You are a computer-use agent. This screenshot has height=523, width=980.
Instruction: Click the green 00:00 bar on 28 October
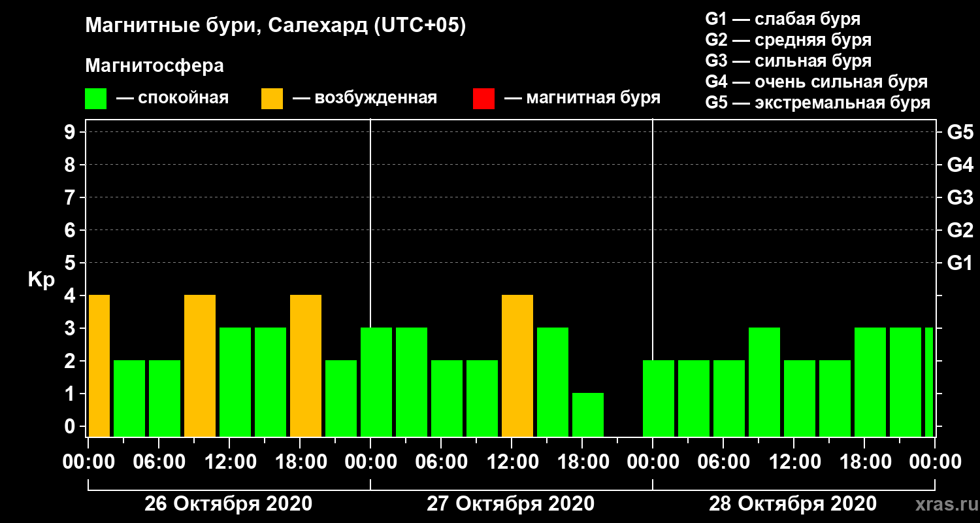tap(659, 399)
